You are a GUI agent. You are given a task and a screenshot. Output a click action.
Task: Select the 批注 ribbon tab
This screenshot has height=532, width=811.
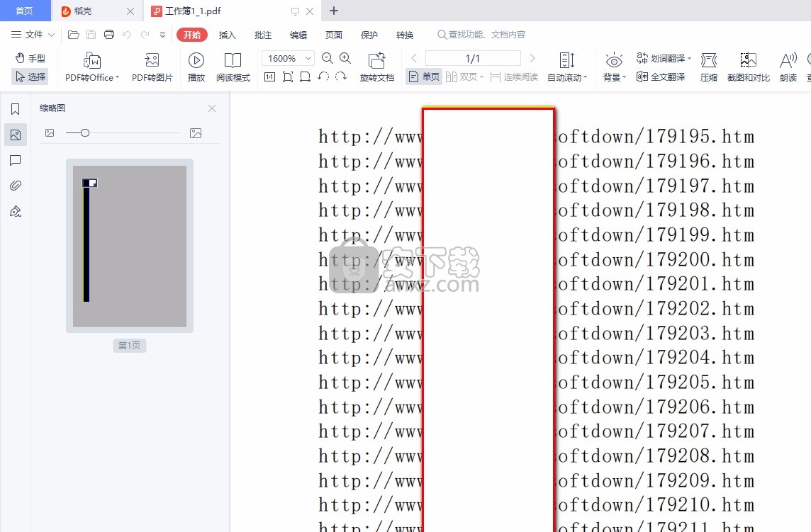(263, 35)
